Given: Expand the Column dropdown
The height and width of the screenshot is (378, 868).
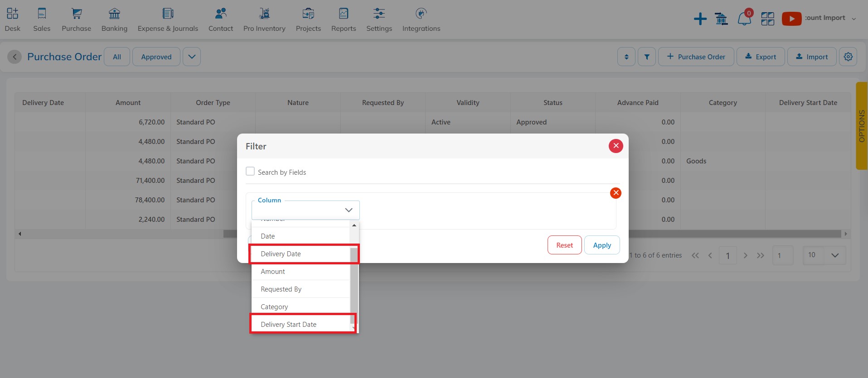Looking at the screenshot, I should click(x=305, y=210).
